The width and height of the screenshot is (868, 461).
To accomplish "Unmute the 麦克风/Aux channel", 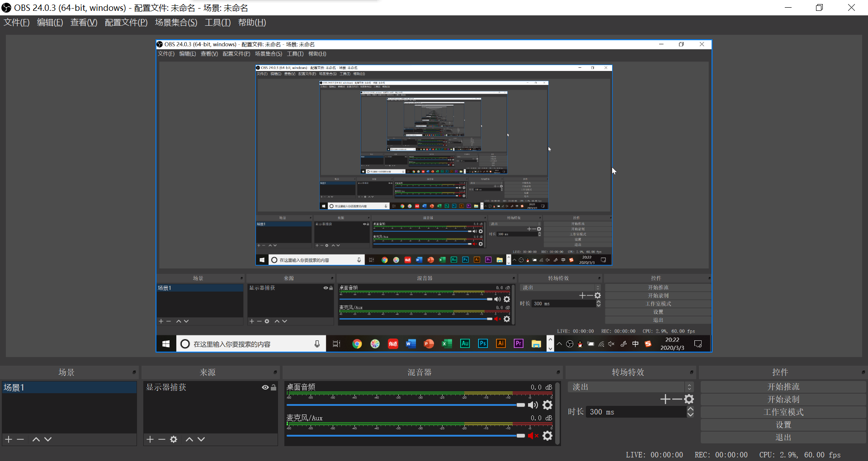I will 533,436.
